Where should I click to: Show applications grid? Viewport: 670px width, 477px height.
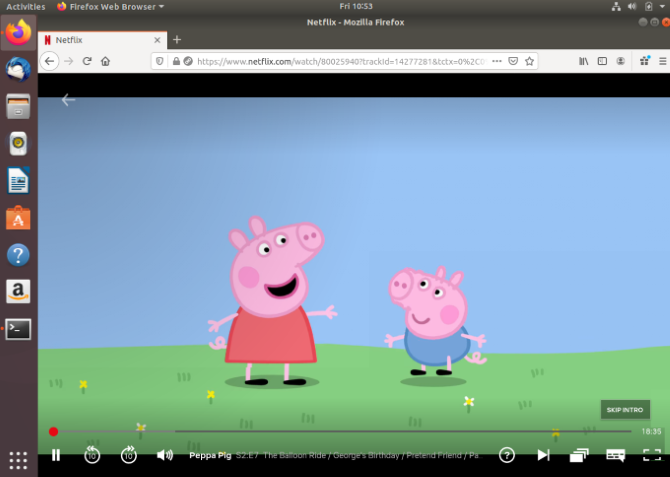pyautogui.click(x=18, y=460)
